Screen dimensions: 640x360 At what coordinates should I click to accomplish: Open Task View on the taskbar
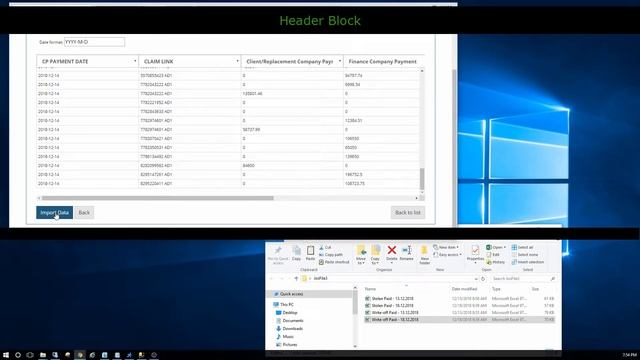click(30, 355)
